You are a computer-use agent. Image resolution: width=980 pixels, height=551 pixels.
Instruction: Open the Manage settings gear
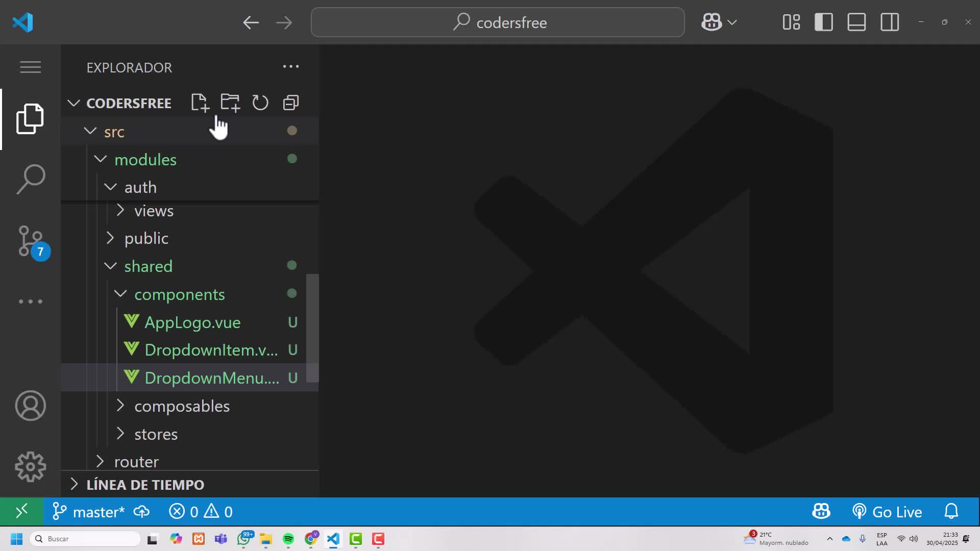(x=30, y=466)
